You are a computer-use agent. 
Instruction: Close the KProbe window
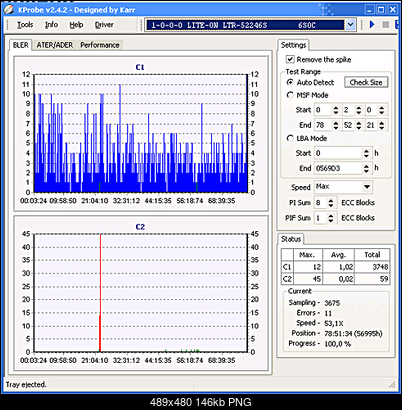click(x=393, y=10)
